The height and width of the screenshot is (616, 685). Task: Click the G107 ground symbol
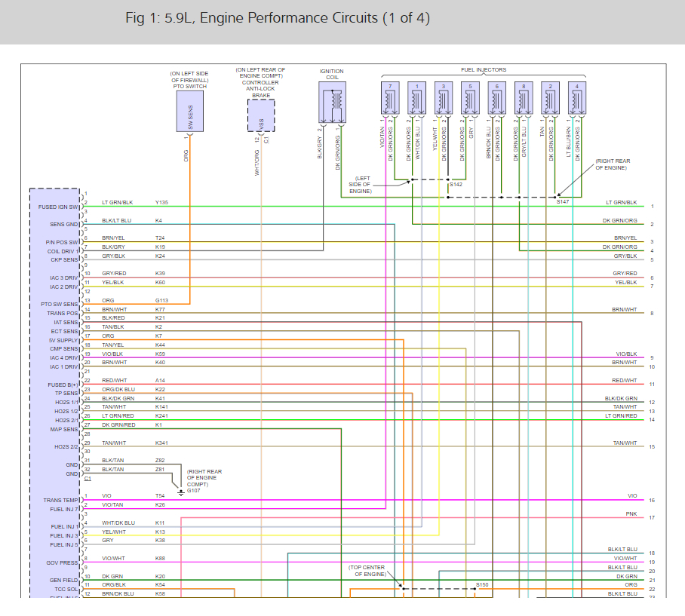pos(180,492)
